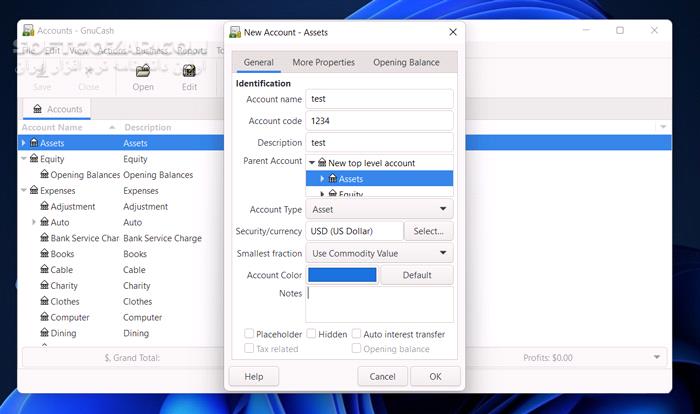Toggle Auto interest transfer checkbox
Screen dimensions: 700x414
tap(356, 334)
